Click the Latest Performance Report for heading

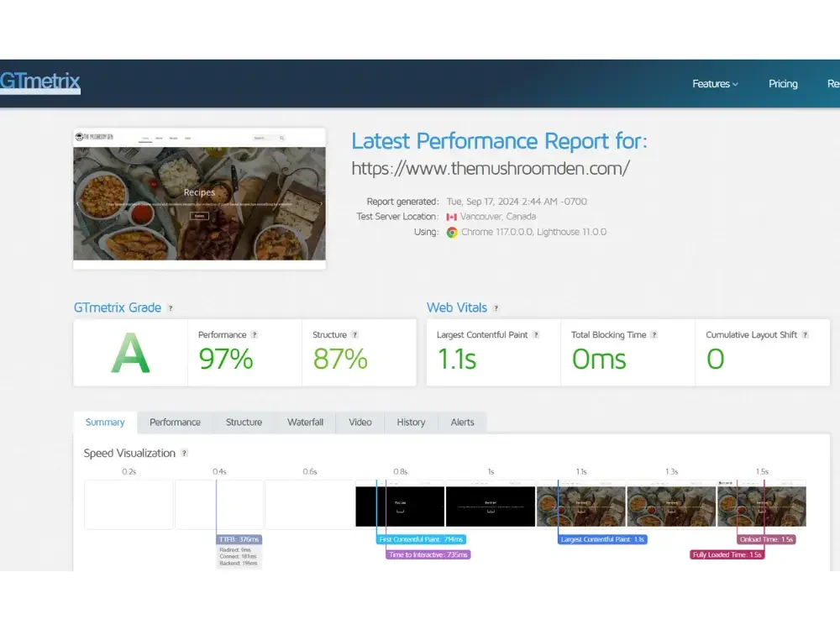(x=499, y=141)
